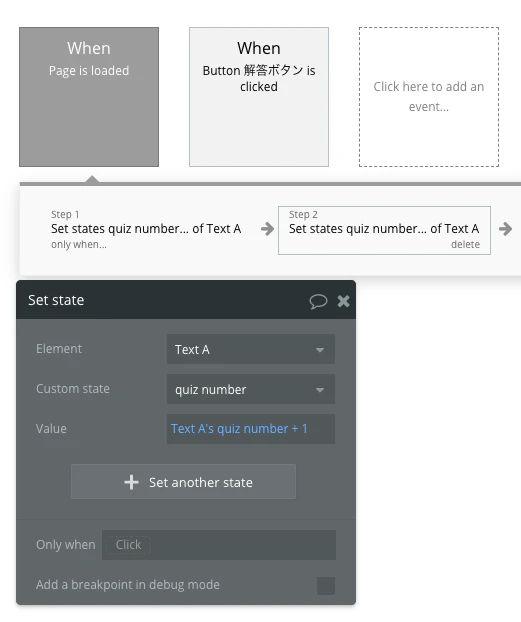This screenshot has height=622, width=521.
Task: Enable Add a breakpoint in debug mode checkbox
Action: point(326,586)
